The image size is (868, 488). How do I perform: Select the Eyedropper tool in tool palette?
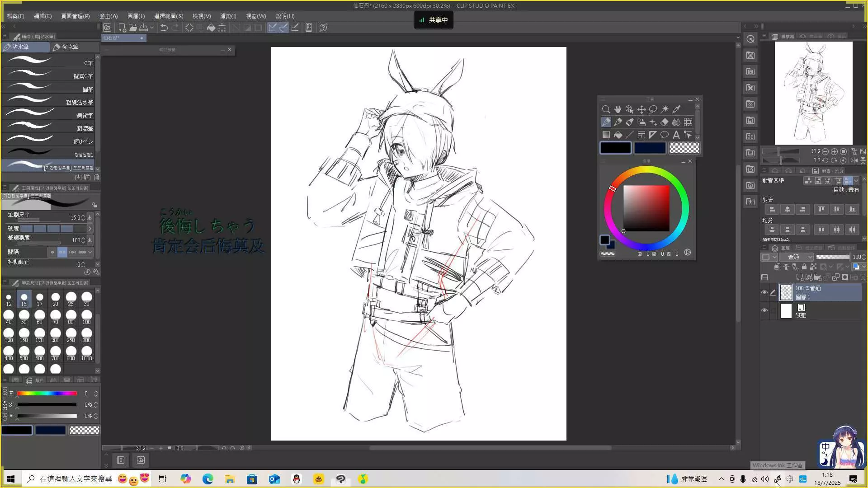point(676,109)
